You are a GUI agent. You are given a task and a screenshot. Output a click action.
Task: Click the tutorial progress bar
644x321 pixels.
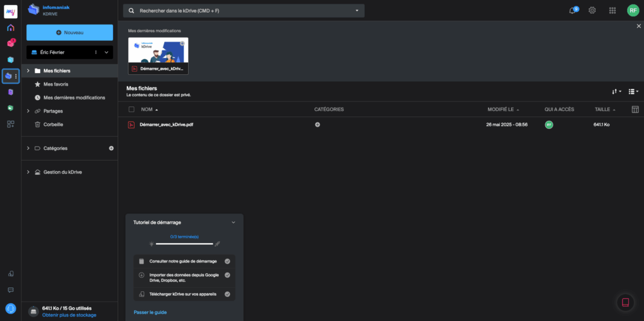184,244
